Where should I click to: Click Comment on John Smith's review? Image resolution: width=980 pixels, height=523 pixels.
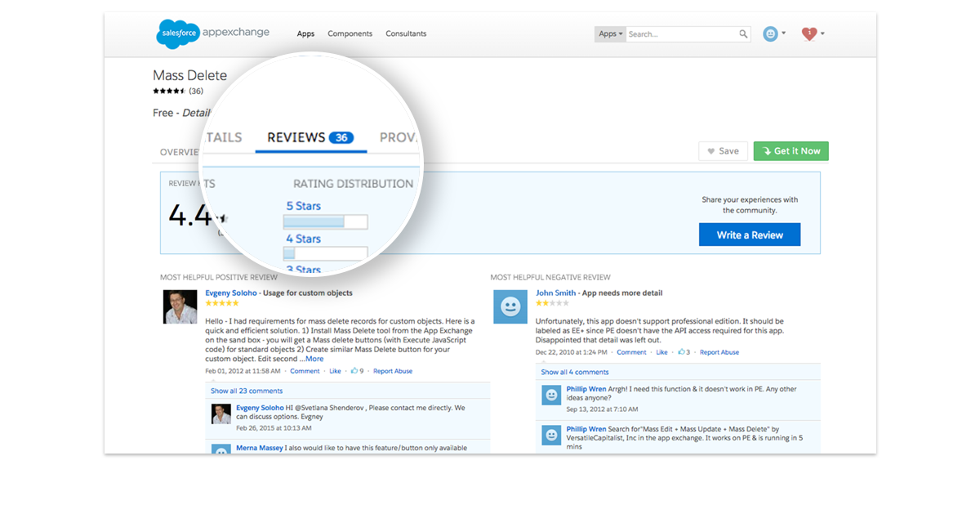[631, 352]
